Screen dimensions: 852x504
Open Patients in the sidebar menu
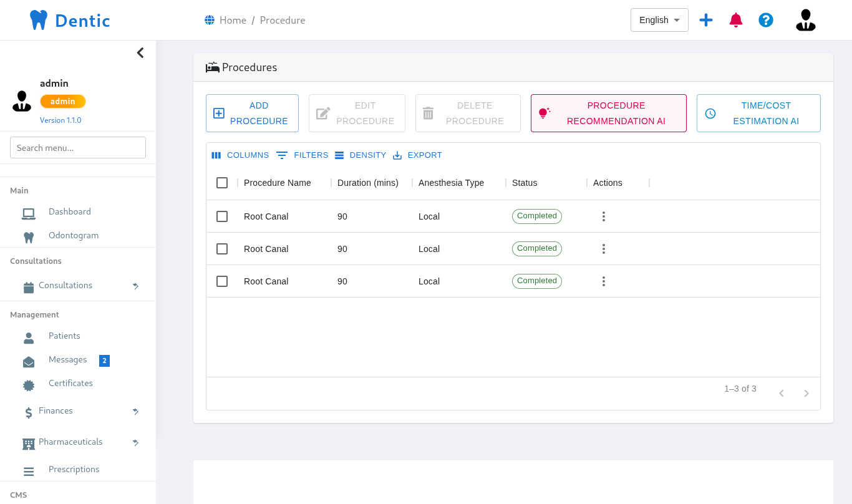[x=64, y=336]
